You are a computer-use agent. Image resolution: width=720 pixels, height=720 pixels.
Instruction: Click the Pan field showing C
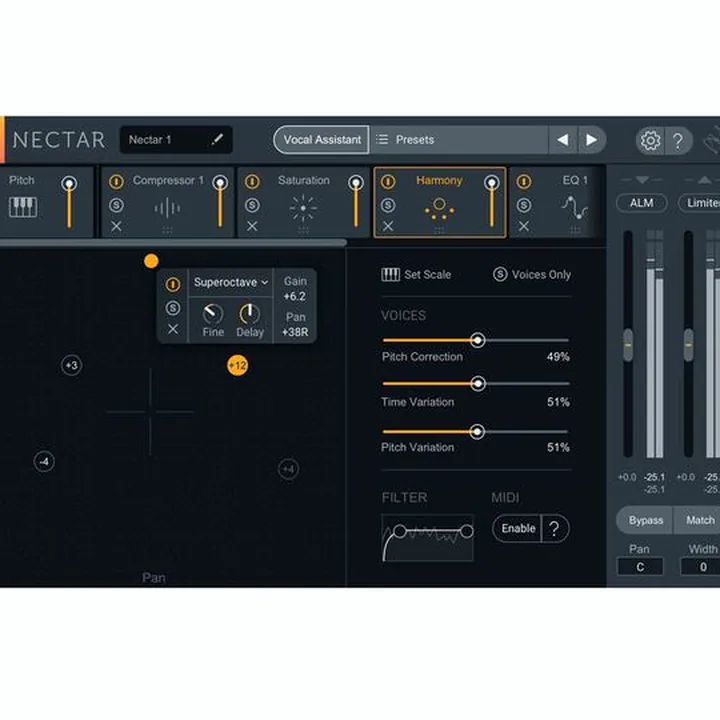click(x=640, y=567)
